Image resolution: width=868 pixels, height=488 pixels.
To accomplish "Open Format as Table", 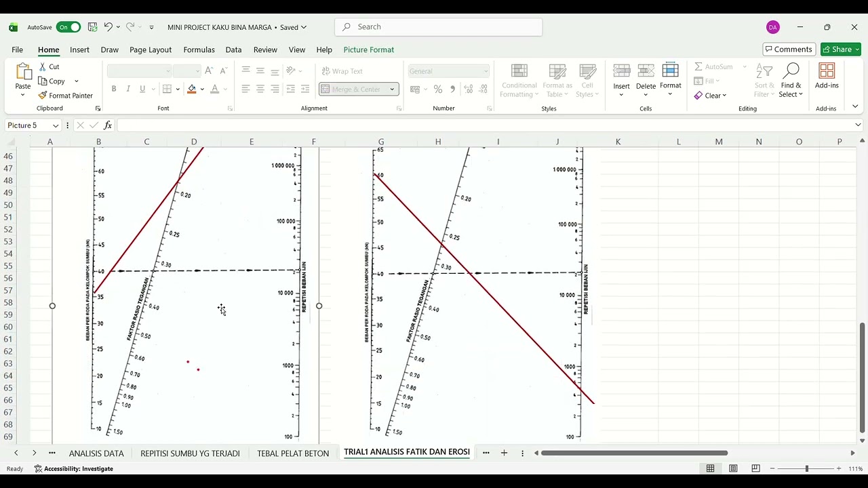I will click(558, 81).
